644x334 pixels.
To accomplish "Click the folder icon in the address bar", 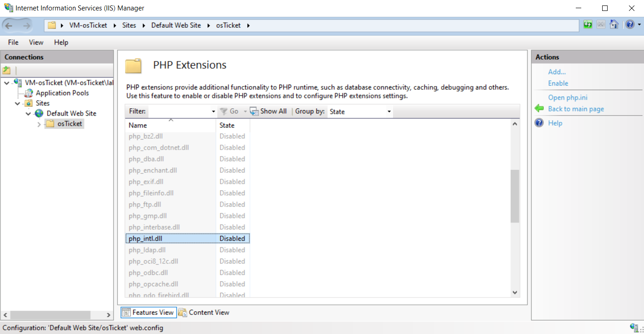I will pyautogui.click(x=52, y=25).
